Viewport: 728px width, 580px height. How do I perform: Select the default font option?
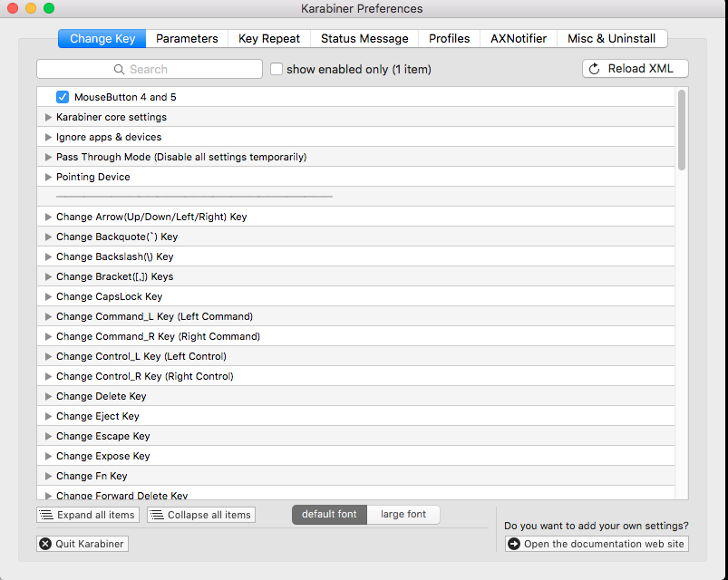pos(329,515)
